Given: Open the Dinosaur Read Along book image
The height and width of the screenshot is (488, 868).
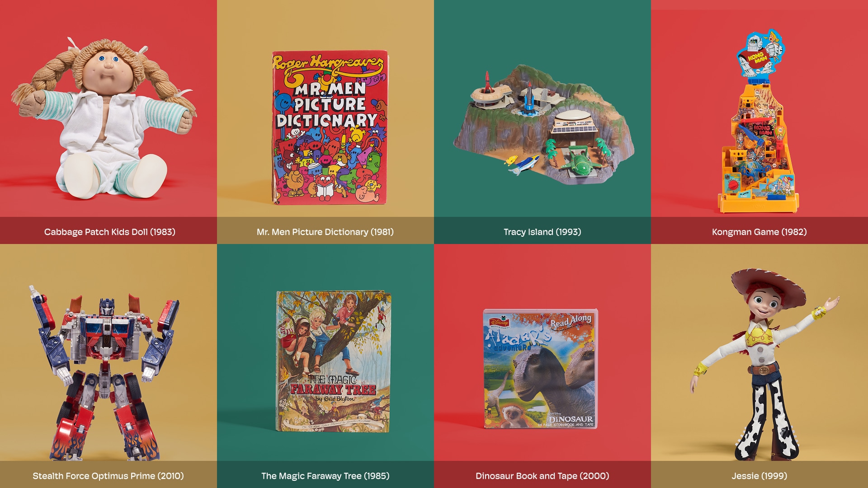Looking at the screenshot, I should pyautogui.click(x=541, y=369).
